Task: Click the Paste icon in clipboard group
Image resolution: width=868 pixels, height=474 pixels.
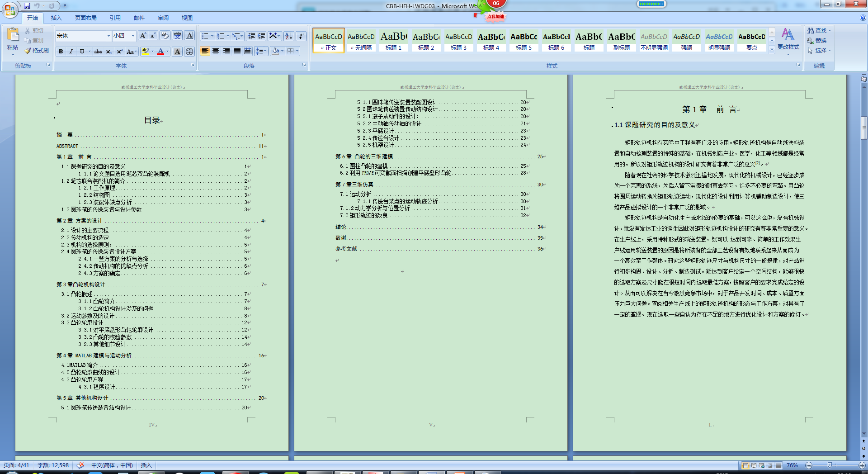Action: point(13,35)
